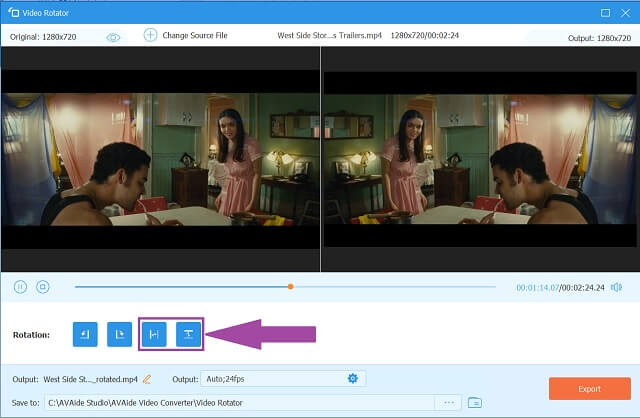640x418 pixels.
Task: Open output settings gear icon
Action: [353, 378]
